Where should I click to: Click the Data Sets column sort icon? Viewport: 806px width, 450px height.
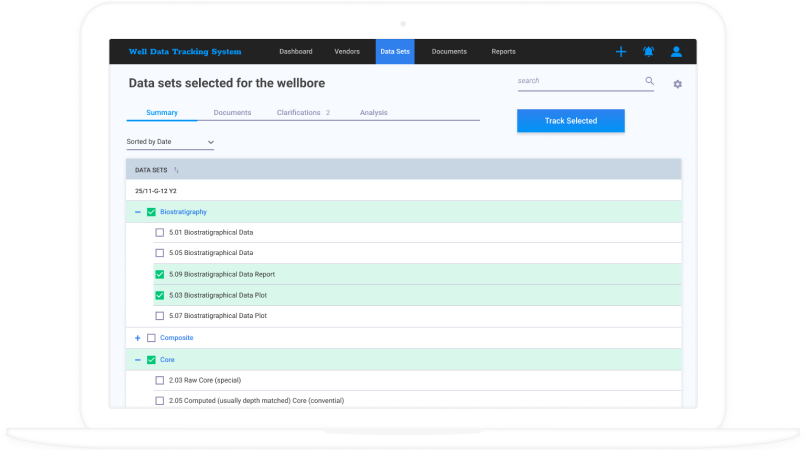click(177, 170)
